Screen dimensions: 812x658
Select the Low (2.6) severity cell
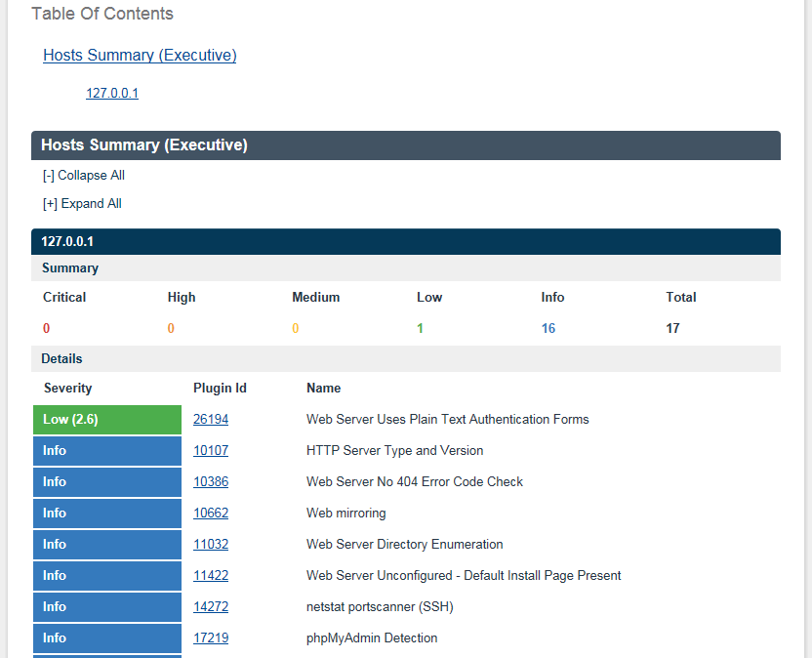(107, 420)
